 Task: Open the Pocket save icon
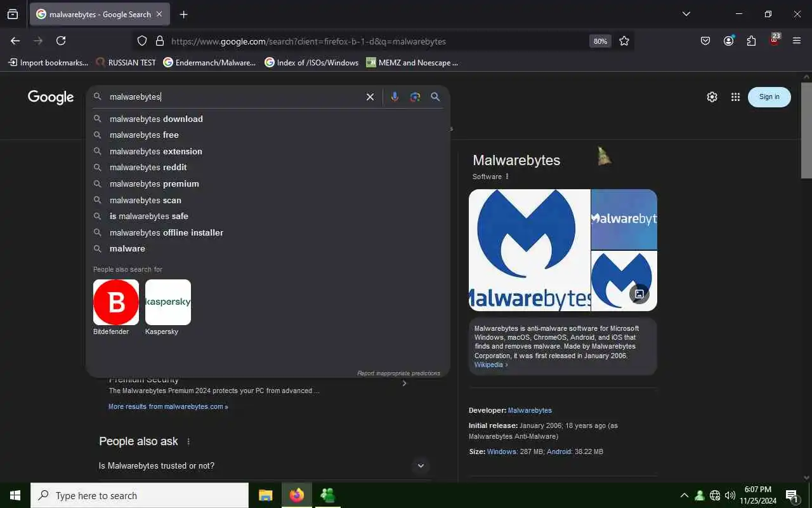coord(705,41)
